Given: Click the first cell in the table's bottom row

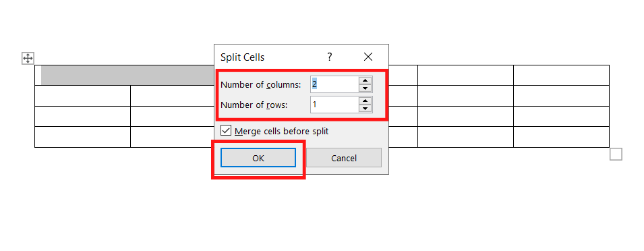Looking at the screenshot, I should point(82,137).
